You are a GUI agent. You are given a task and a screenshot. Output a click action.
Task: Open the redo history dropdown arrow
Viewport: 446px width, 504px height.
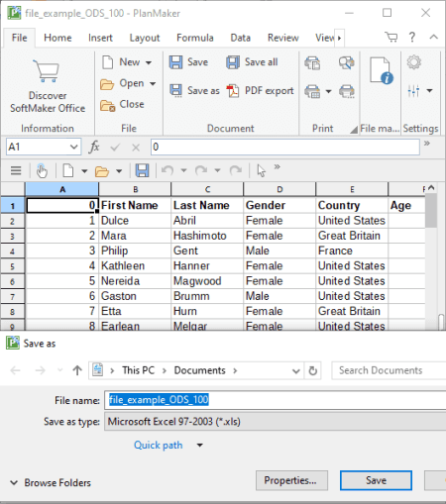217,170
